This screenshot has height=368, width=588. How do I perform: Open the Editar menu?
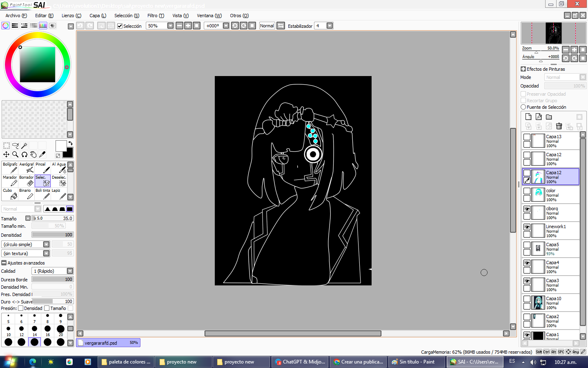tap(44, 16)
